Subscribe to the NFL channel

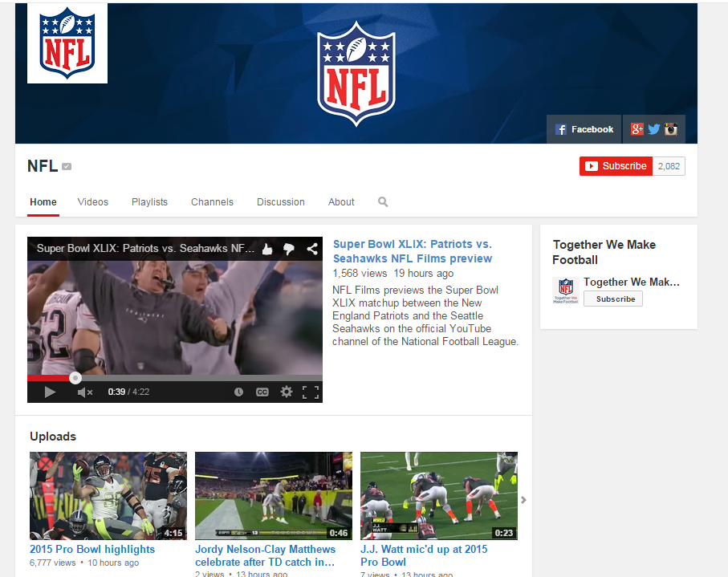click(x=616, y=166)
